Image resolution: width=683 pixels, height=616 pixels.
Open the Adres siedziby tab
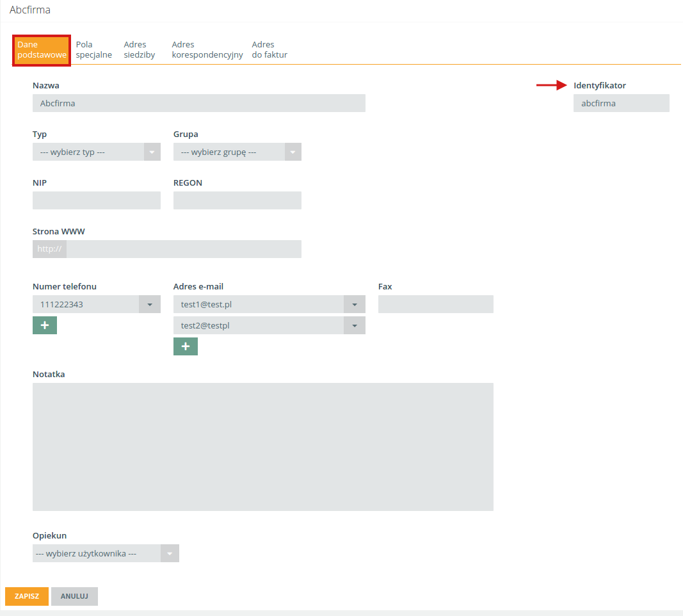click(140, 50)
